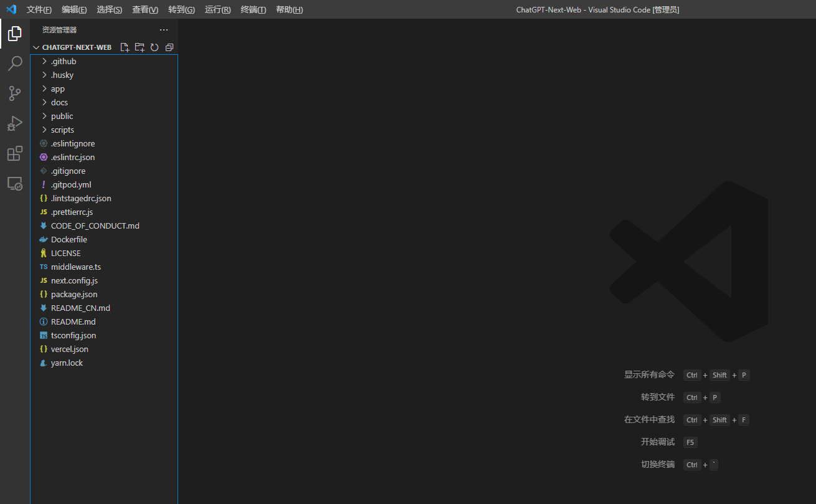Open the 帮助(H) menu

point(290,9)
